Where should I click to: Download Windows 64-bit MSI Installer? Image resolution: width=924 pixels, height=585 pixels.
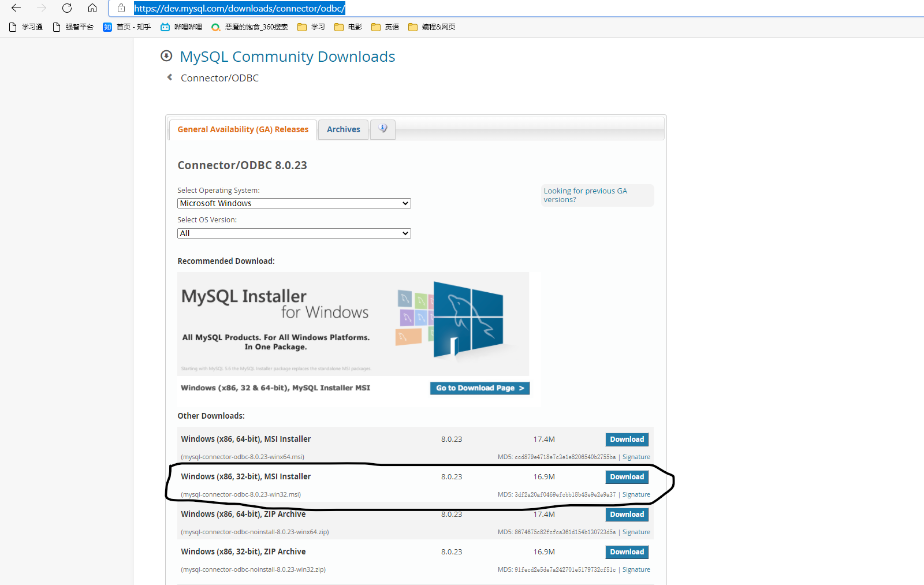pos(627,439)
